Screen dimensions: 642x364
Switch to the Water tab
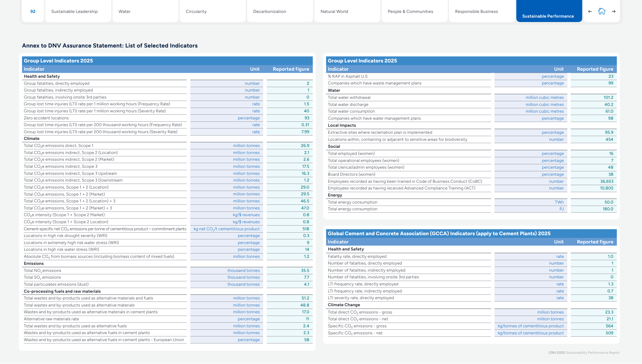(x=145, y=11)
